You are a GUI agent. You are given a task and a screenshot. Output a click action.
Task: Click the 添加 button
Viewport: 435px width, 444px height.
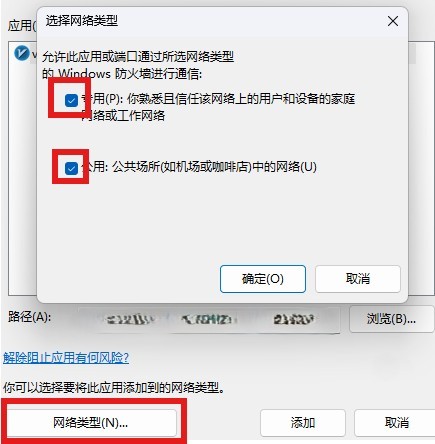coord(303,423)
